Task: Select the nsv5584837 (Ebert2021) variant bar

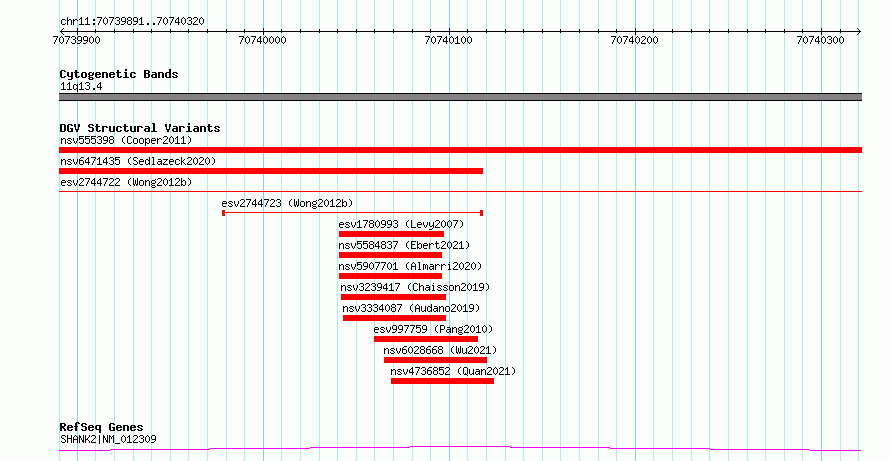Action: click(390, 255)
